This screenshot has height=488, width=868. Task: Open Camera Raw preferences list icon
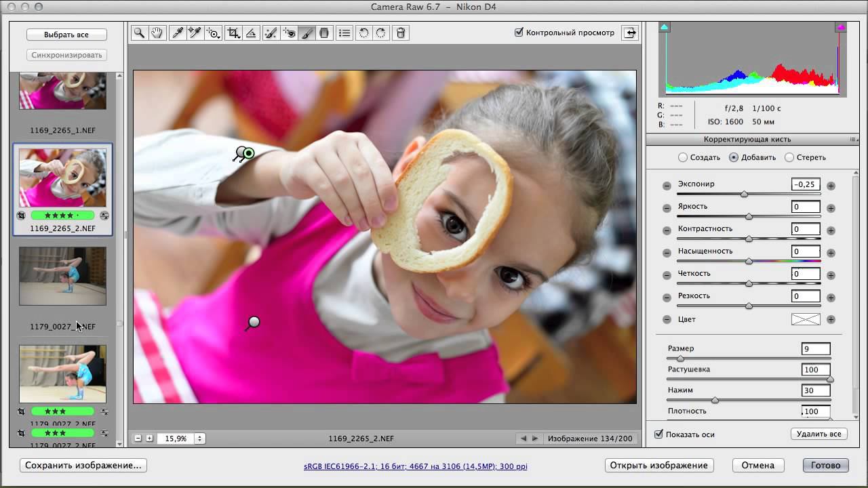pos(344,33)
